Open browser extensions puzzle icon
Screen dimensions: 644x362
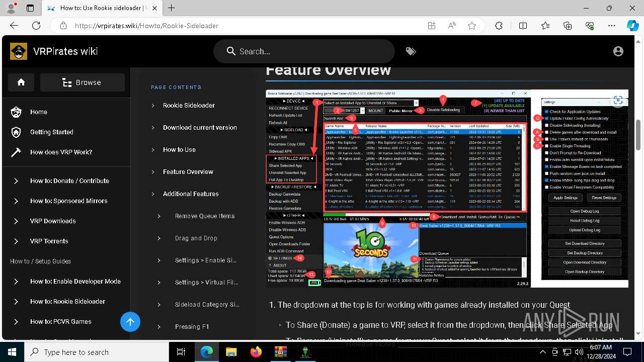499,26
